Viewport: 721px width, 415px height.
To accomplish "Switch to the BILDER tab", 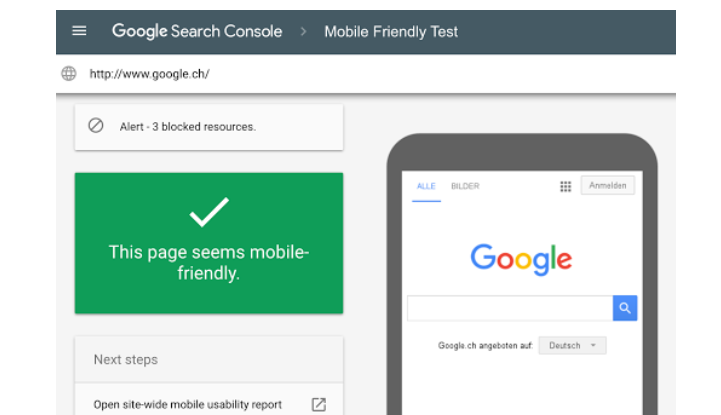I will (x=465, y=186).
